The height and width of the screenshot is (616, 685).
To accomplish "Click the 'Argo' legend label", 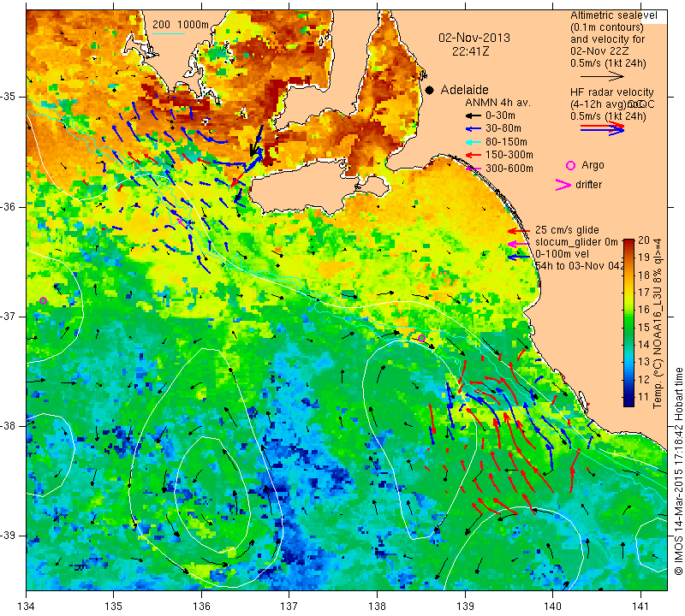I will click(x=593, y=165).
